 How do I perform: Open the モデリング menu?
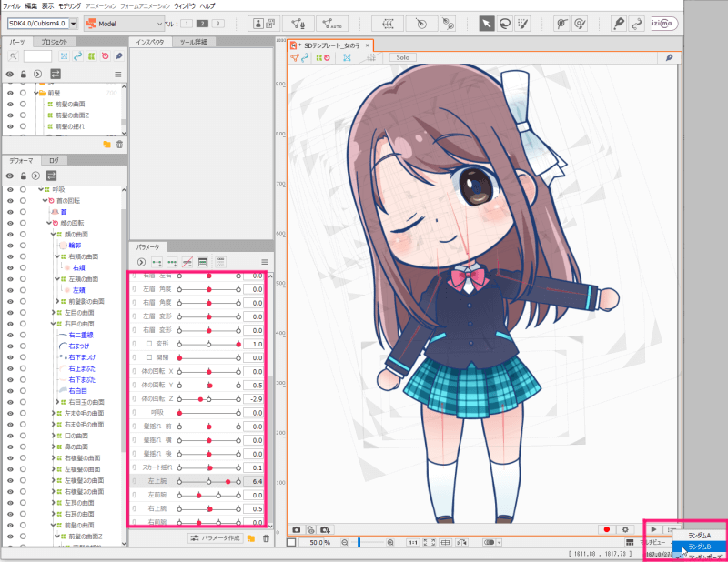[x=69, y=6]
